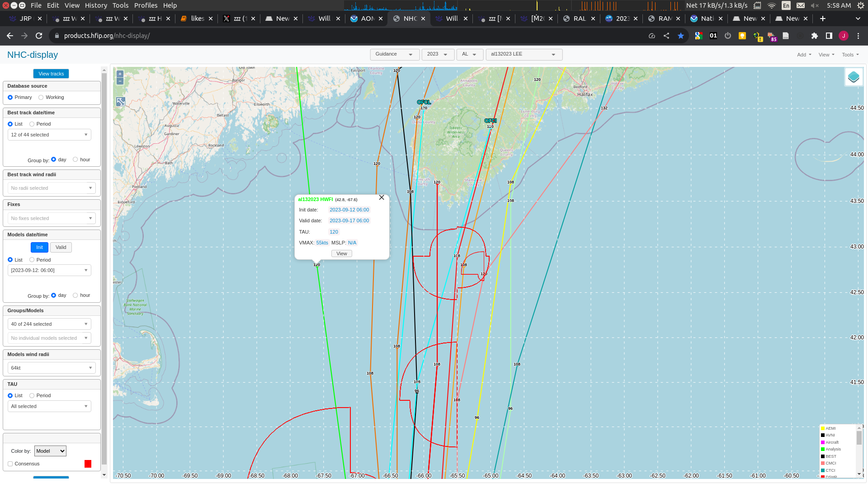868x488 pixels.
Task: Click the View tracks button
Action: [x=51, y=74]
